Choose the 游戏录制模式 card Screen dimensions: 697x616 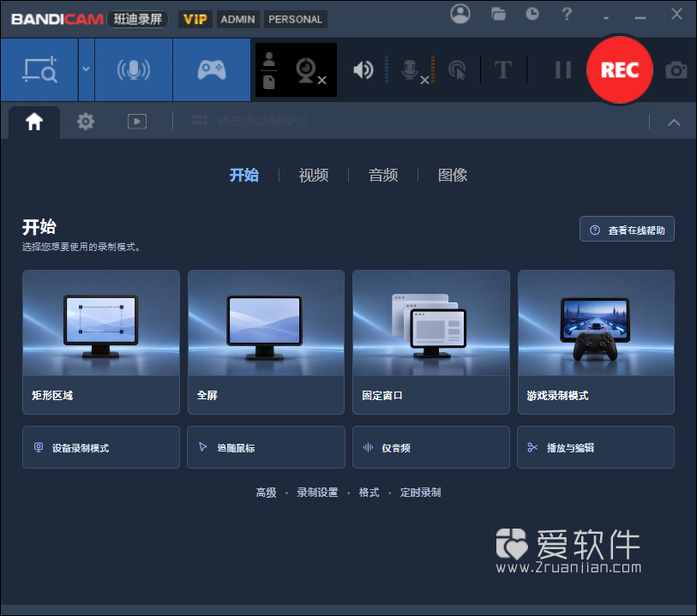tap(596, 342)
